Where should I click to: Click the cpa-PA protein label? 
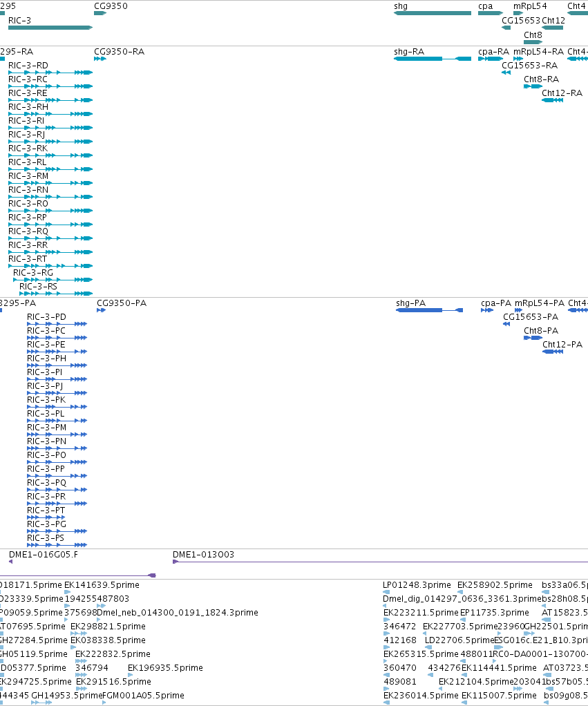496,303
